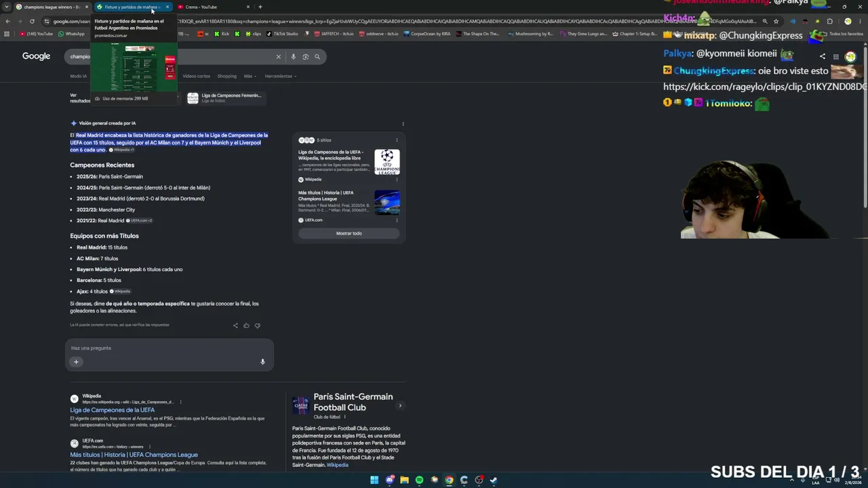Open more options for UEFA.com result
Screen dimensions: 868x488
[x=150, y=447]
